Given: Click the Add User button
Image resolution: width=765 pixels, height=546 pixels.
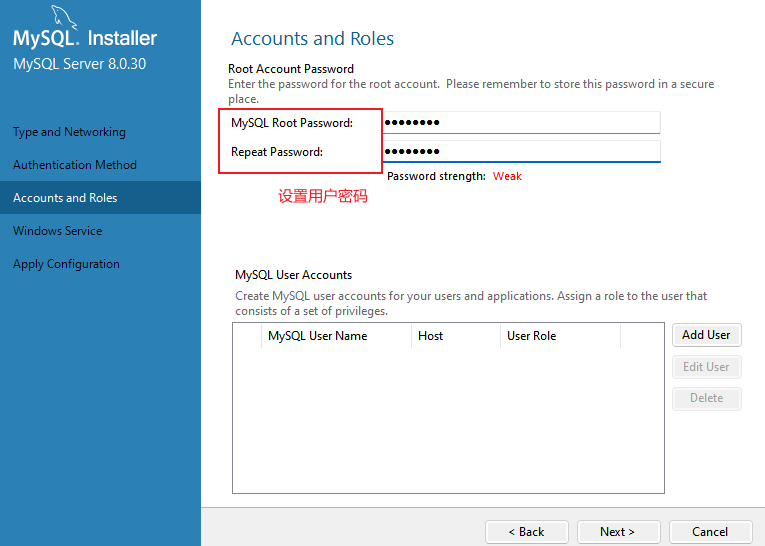Looking at the screenshot, I should point(706,335).
